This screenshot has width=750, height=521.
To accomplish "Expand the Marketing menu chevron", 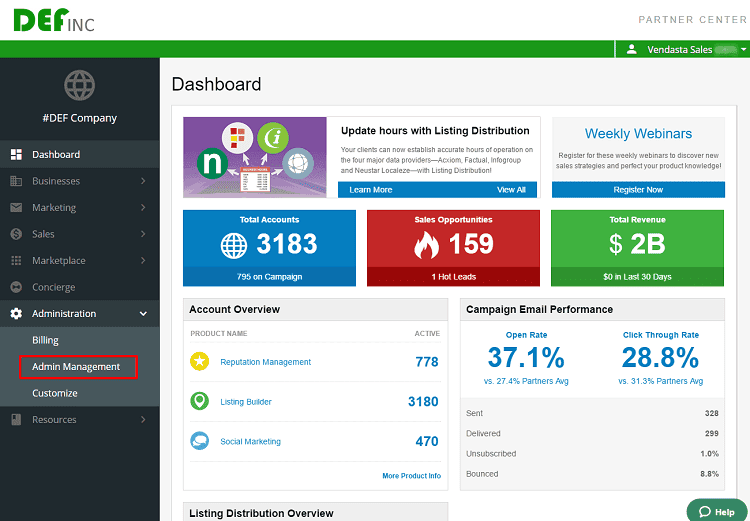I will (143, 207).
